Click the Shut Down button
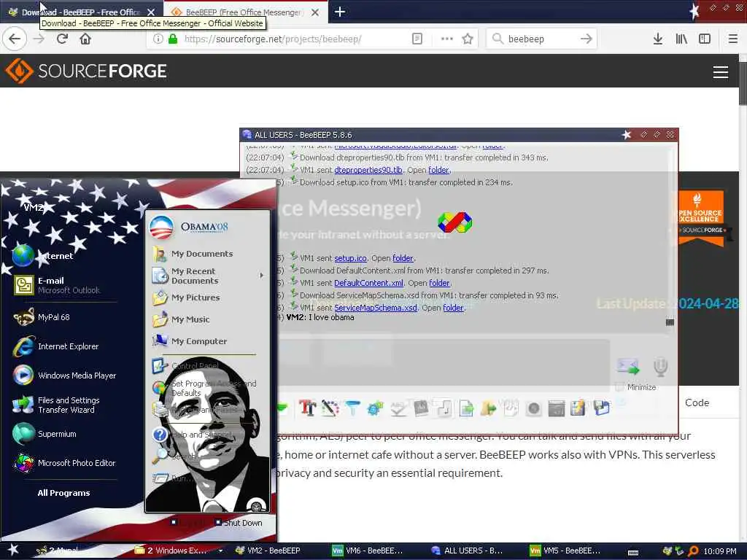The height and width of the screenshot is (560, 747). pos(238,523)
